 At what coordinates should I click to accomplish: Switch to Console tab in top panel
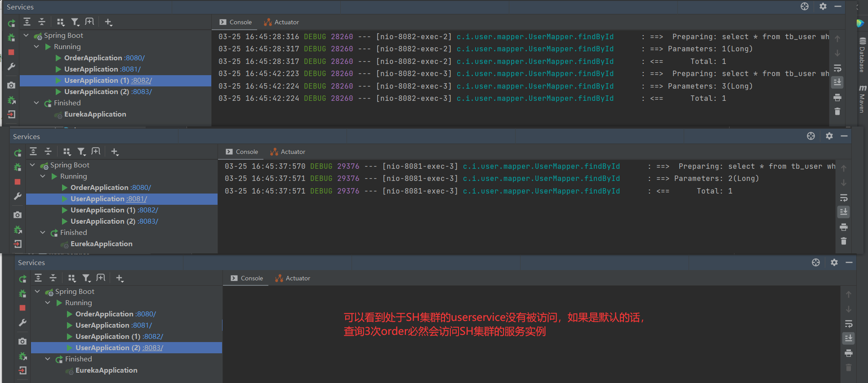click(x=236, y=22)
